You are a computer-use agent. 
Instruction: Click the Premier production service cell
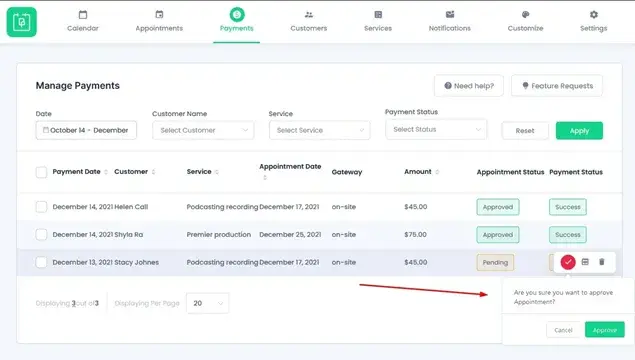[x=219, y=234]
